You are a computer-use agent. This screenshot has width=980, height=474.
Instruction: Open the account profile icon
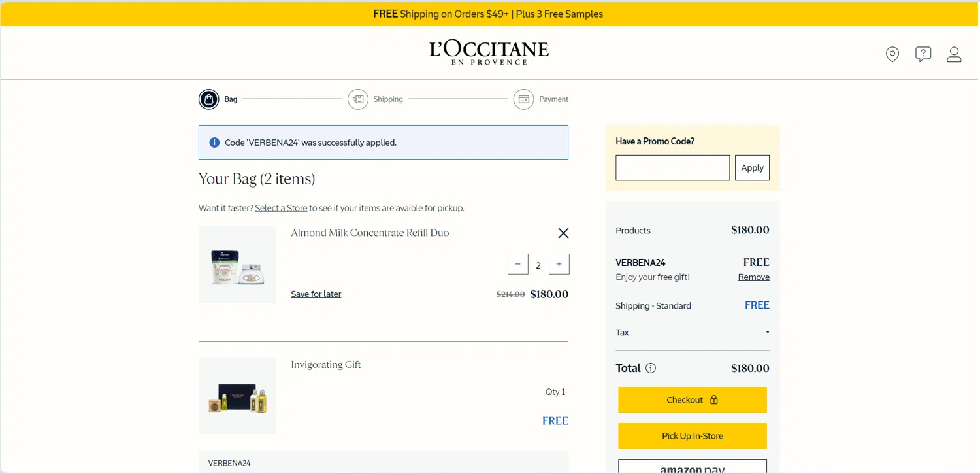pyautogui.click(x=955, y=54)
